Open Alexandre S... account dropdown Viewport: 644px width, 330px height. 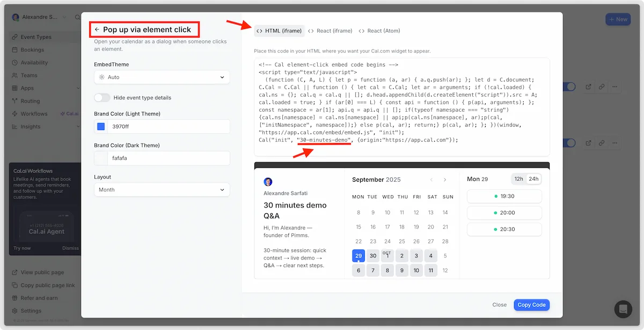point(40,17)
